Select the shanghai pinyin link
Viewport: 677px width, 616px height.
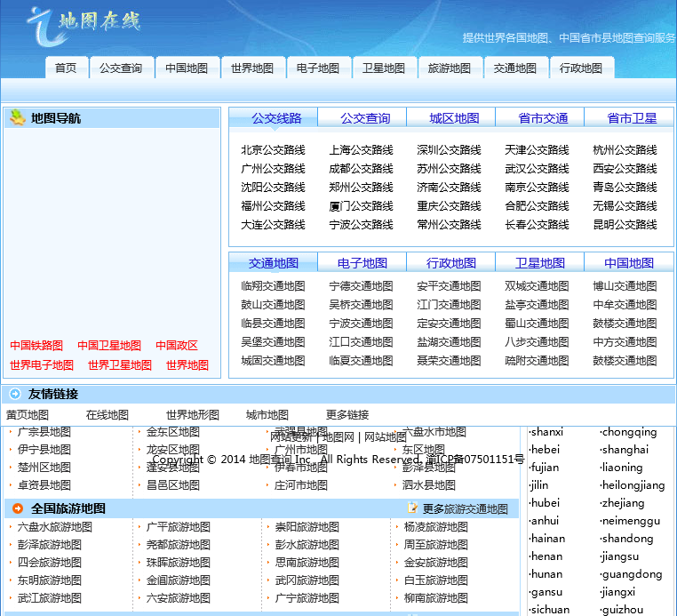(x=625, y=450)
